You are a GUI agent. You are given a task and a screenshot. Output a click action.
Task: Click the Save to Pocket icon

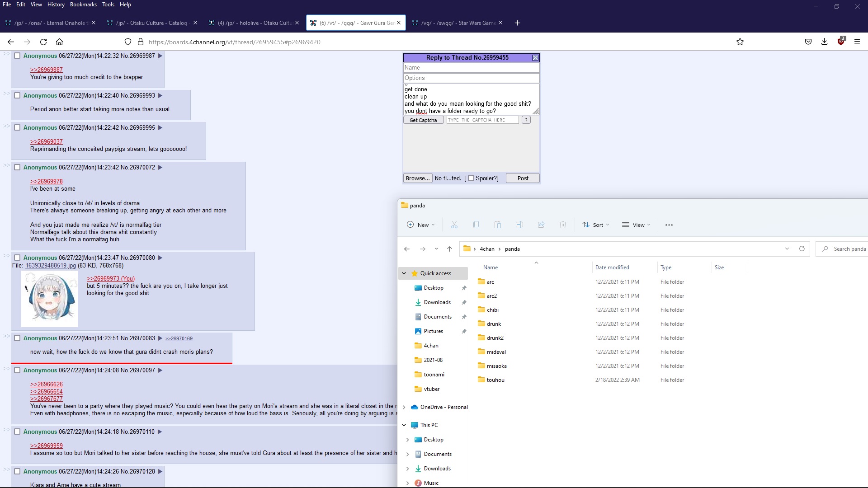coord(808,42)
